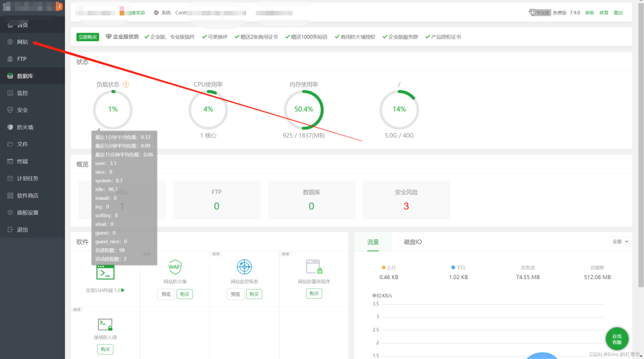Click the 更新 link in top bar
This screenshot has width=644, height=359.
[x=590, y=13]
